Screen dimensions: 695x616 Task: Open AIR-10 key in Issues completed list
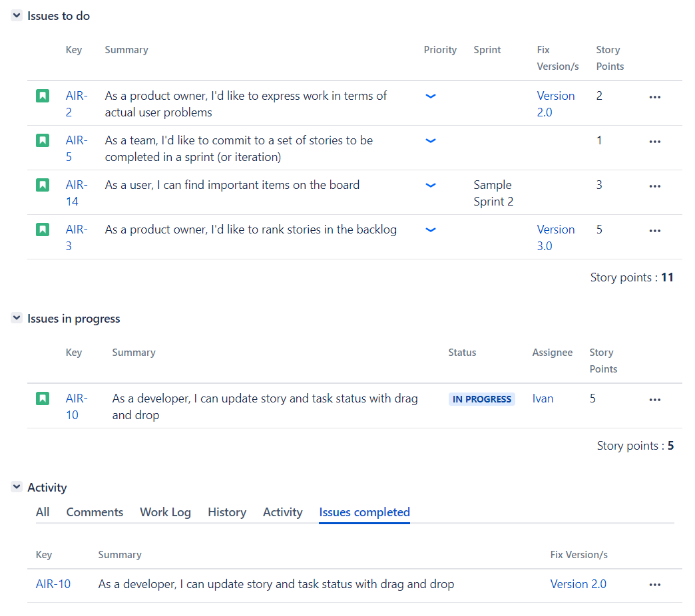click(53, 584)
